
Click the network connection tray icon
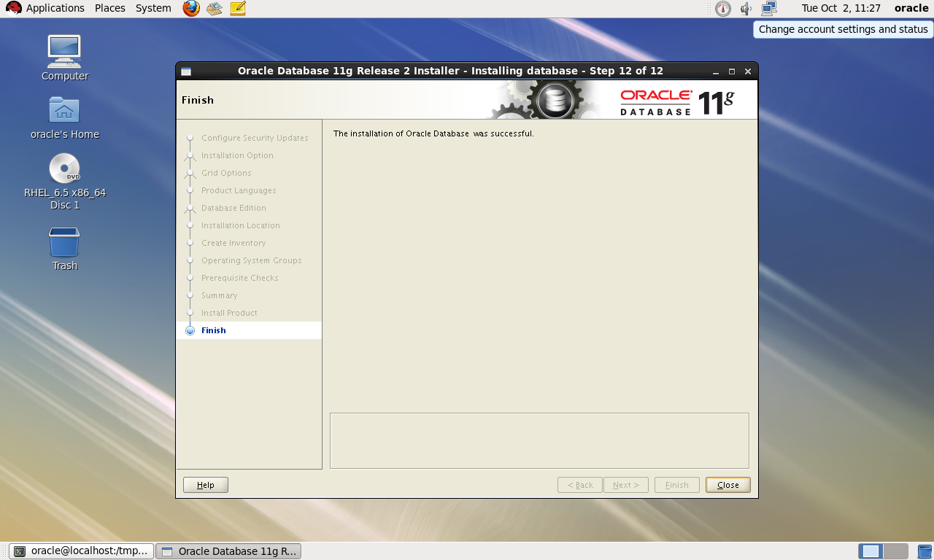coord(769,9)
